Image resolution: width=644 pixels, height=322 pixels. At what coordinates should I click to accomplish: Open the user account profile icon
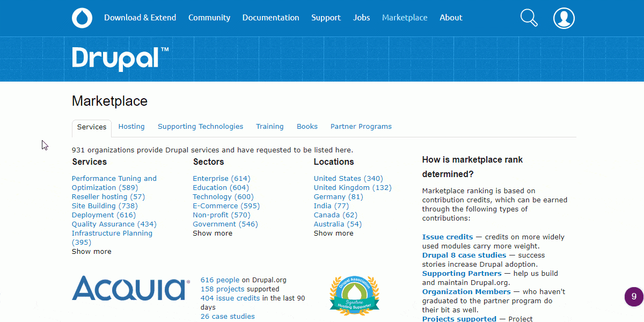564,18
